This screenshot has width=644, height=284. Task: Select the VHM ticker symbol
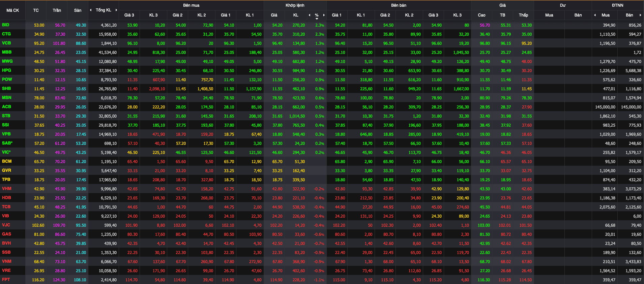tap(7, 189)
